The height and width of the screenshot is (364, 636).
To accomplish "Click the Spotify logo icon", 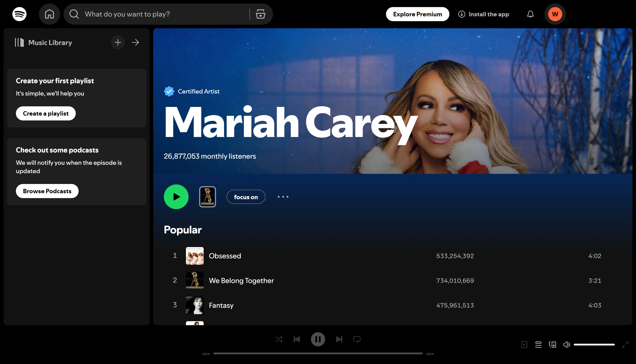I will click(19, 14).
